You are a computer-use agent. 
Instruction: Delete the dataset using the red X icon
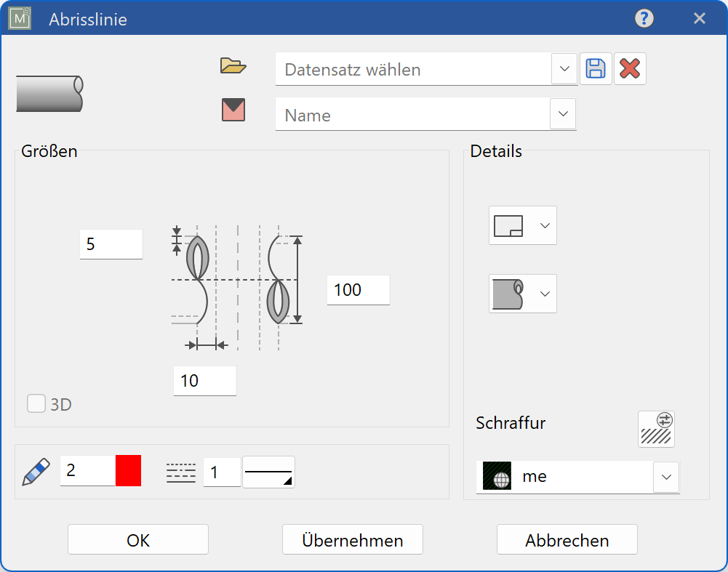pyautogui.click(x=630, y=69)
